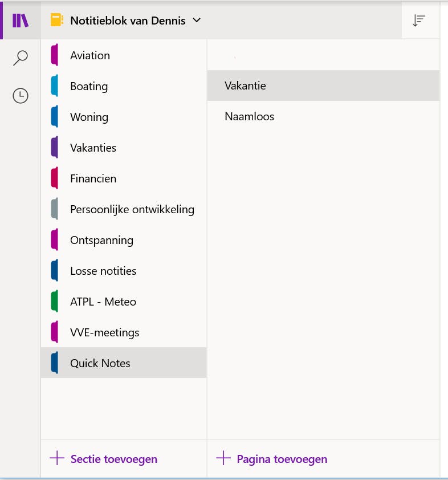Open the Vakantie page
The height and width of the screenshot is (480, 448).
246,86
